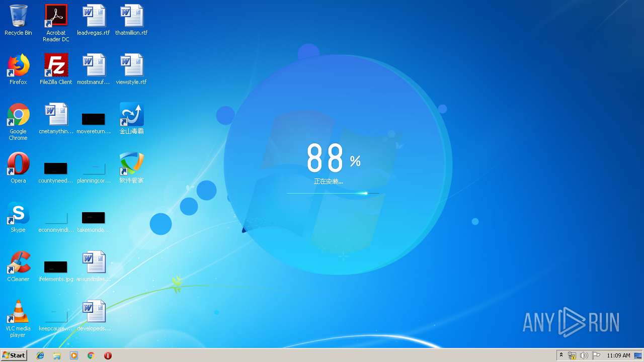644x362 pixels.
Task: Open Internet Explorer from taskbar
Action: point(40,355)
